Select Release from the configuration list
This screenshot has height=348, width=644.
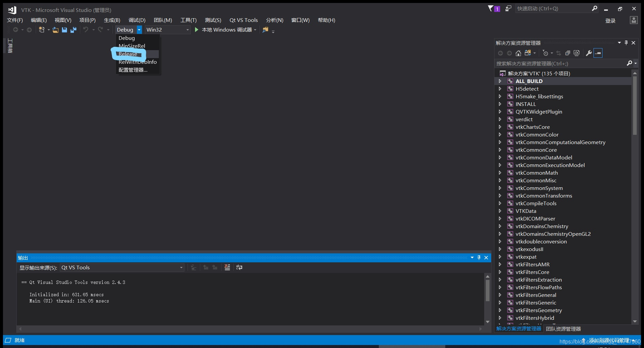click(x=128, y=54)
